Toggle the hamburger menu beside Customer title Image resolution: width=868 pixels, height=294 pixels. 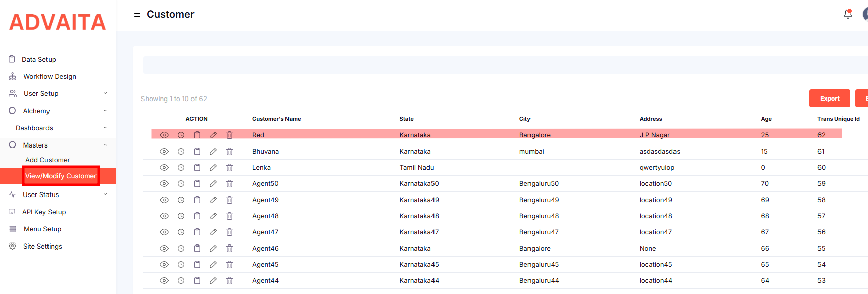coord(137,14)
